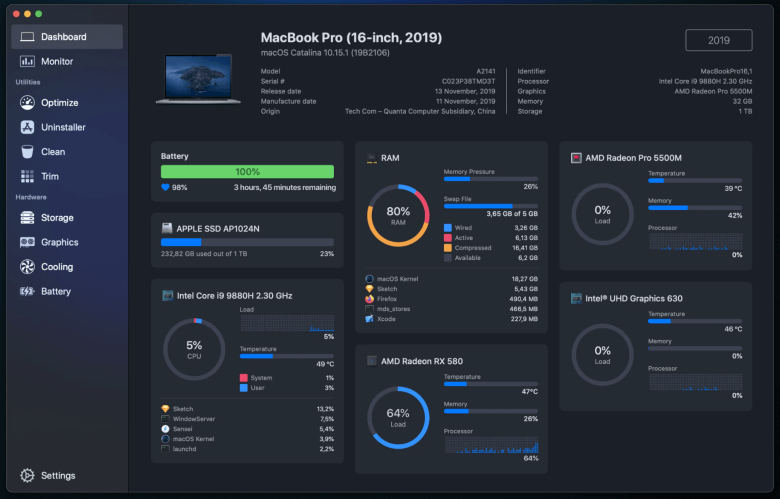
Task: Click the 2019 year button
Action: point(719,40)
